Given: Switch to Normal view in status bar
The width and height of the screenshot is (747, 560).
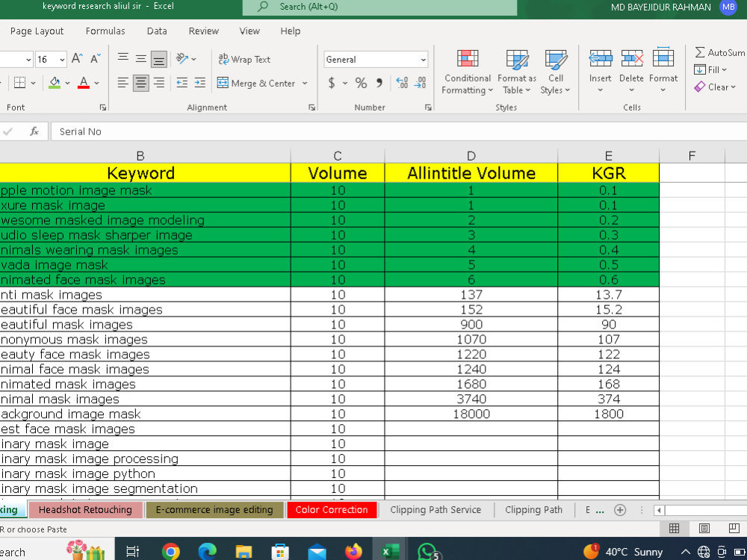Looking at the screenshot, I should [674, 528].
